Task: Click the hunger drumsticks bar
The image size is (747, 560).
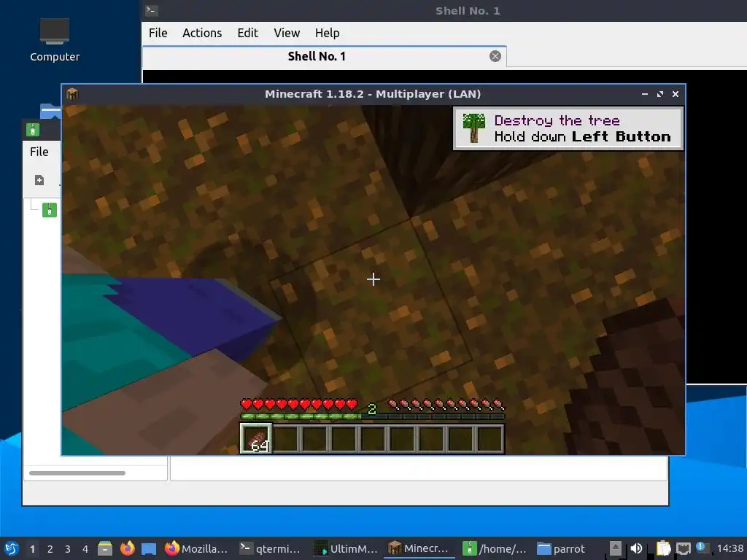Action: [446, 405]
